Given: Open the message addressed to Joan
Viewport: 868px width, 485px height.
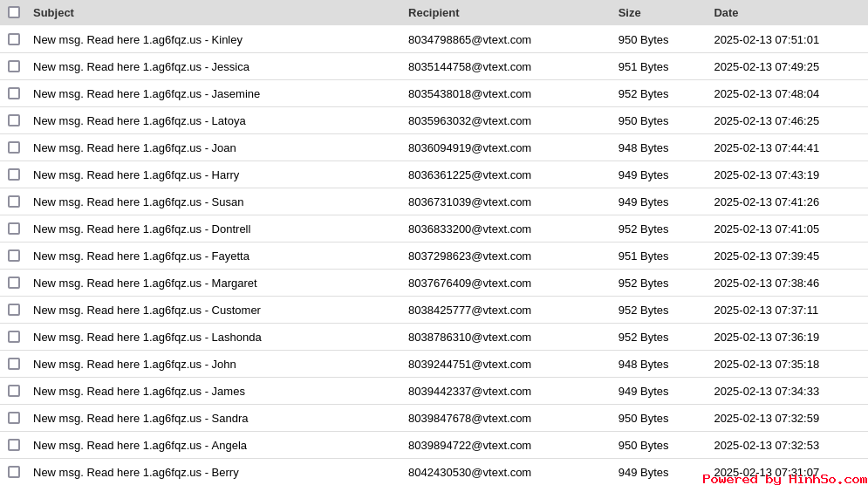Looking at the screenshot, I should 134,147.
